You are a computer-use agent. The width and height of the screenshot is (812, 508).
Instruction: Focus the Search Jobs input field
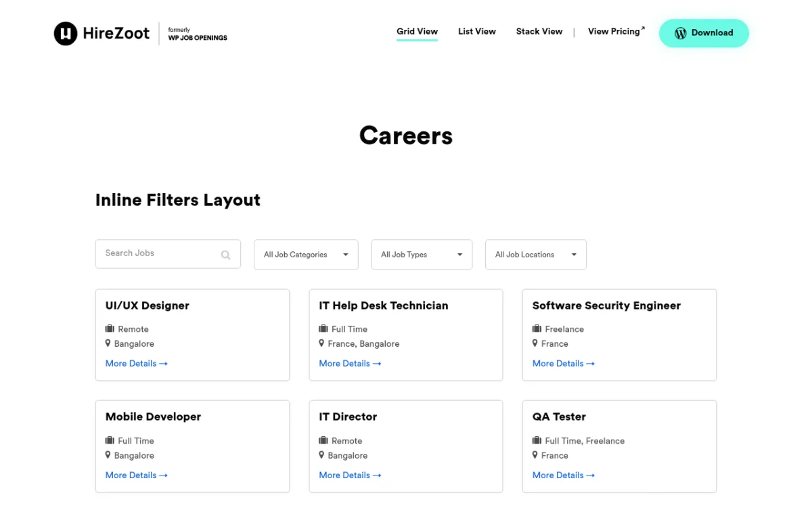click(x=168, y=254)
